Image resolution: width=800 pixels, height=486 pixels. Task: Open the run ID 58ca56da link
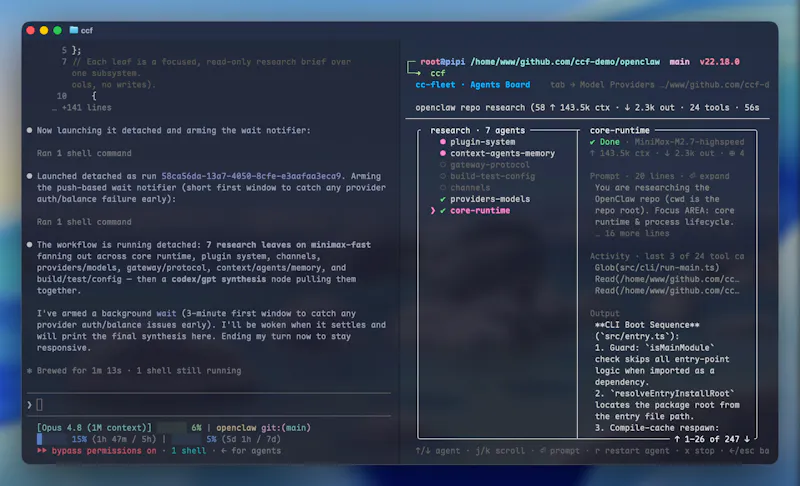tap(251, 176)
